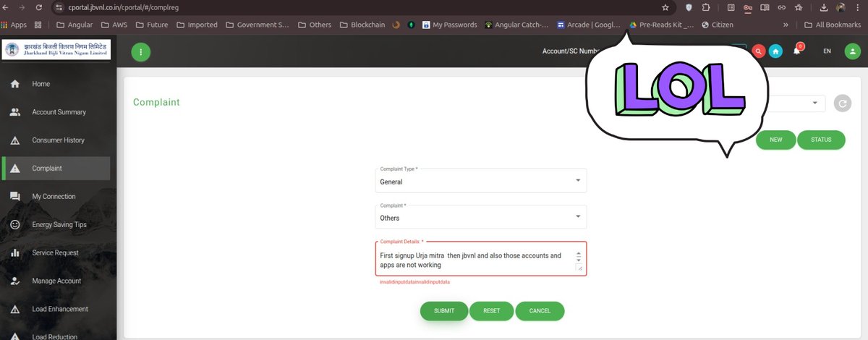Click the STATUS button

pos(821,140)
